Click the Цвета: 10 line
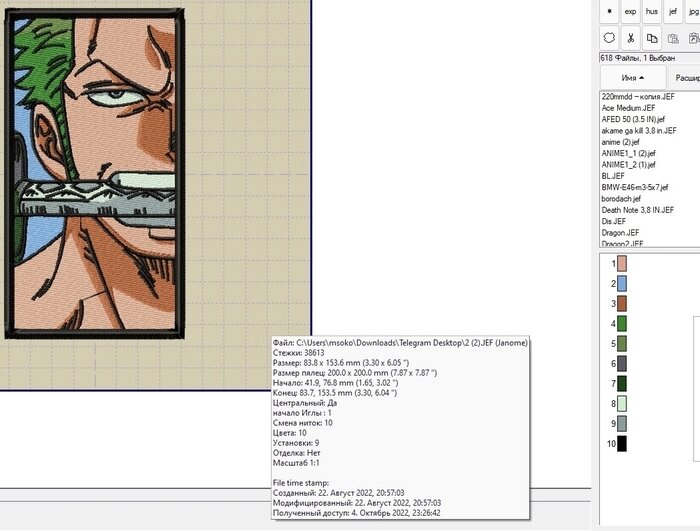 tap(289, 433)
